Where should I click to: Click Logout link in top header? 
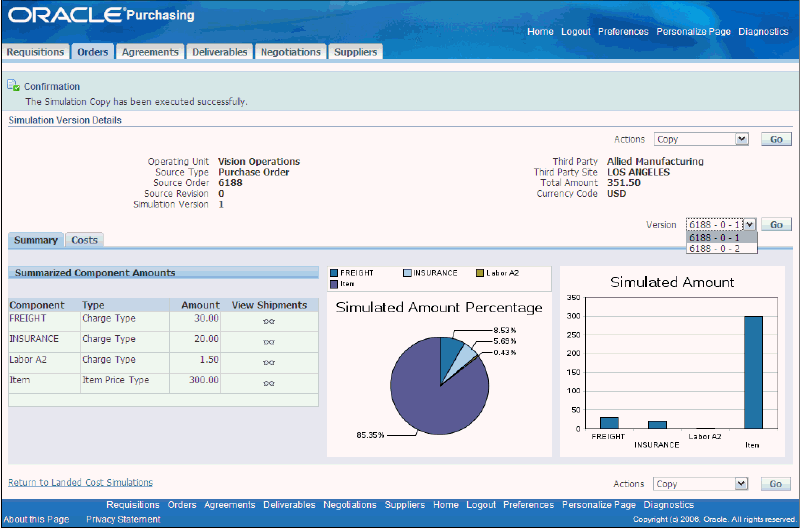tap(576, 32)
